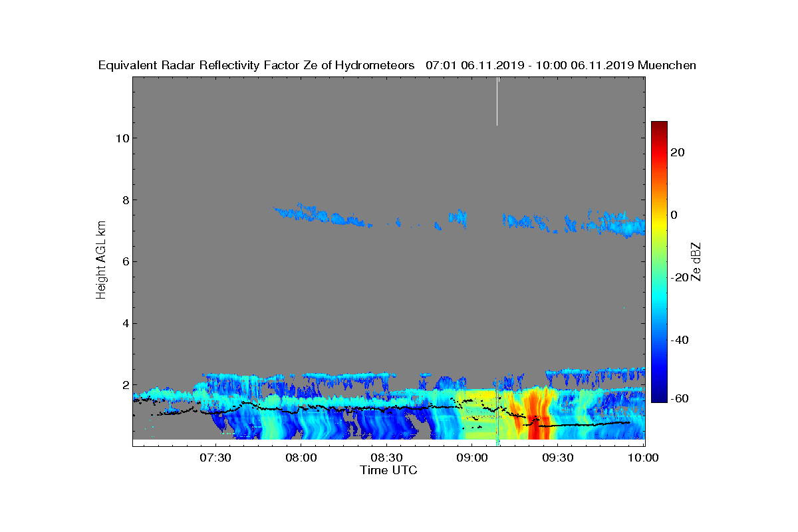This screenshot has width=798, height=532.
Task: Click the '08:30' time tick label
Action: pyautogui.click(x=386, y=458)
